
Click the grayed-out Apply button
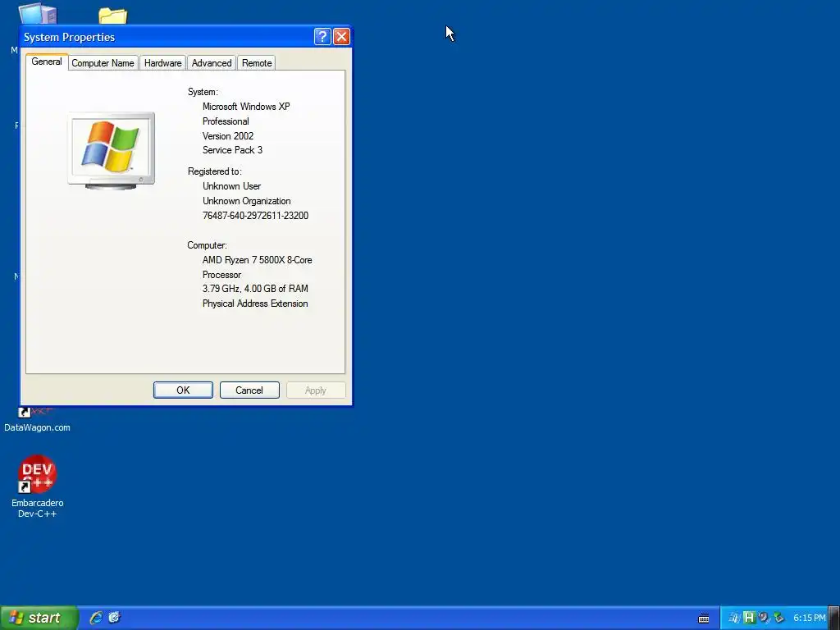316,390
